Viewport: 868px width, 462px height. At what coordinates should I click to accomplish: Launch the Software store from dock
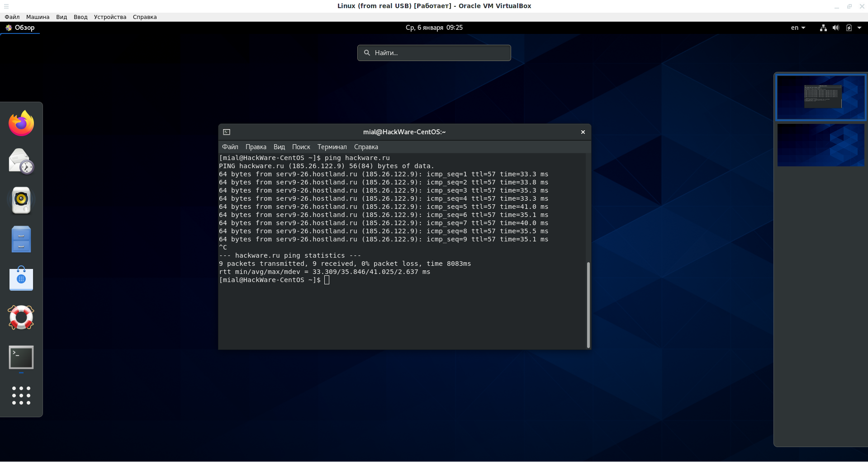(21, 278)
